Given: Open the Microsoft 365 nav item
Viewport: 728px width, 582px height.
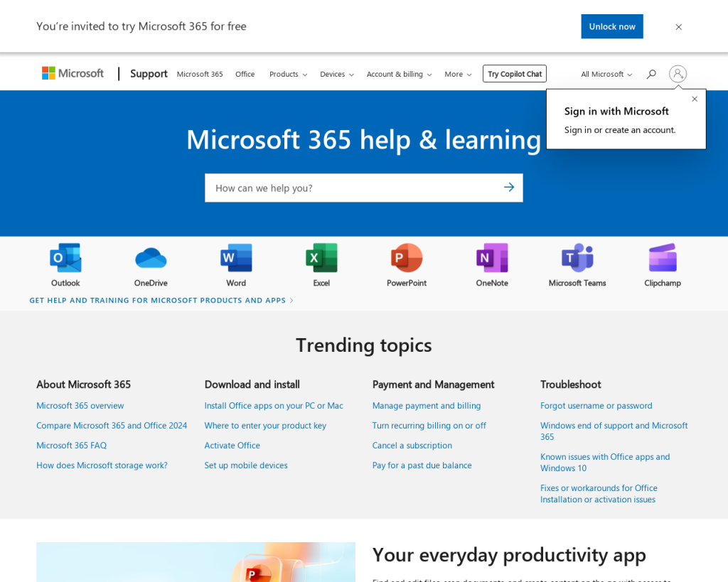Looking at the screenshot, I should click(200, 74).
